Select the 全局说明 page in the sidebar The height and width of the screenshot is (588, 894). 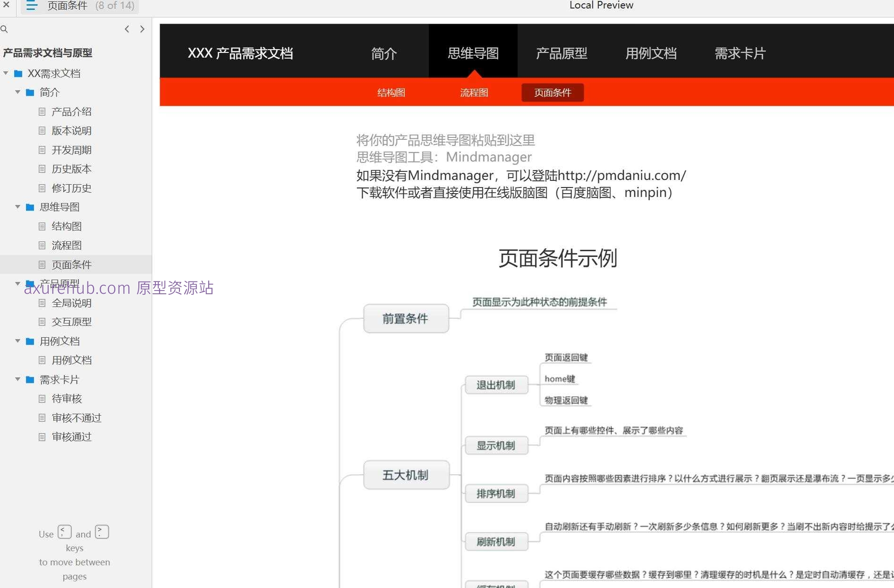[71, 303]
